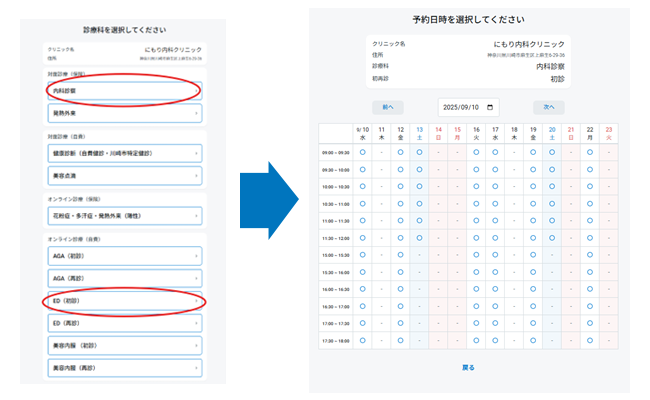The height and width of the screenshot is (400, 650).
Task: Book the 17:30-18:00 slot on the 22nd
Action: click(590, 341)
